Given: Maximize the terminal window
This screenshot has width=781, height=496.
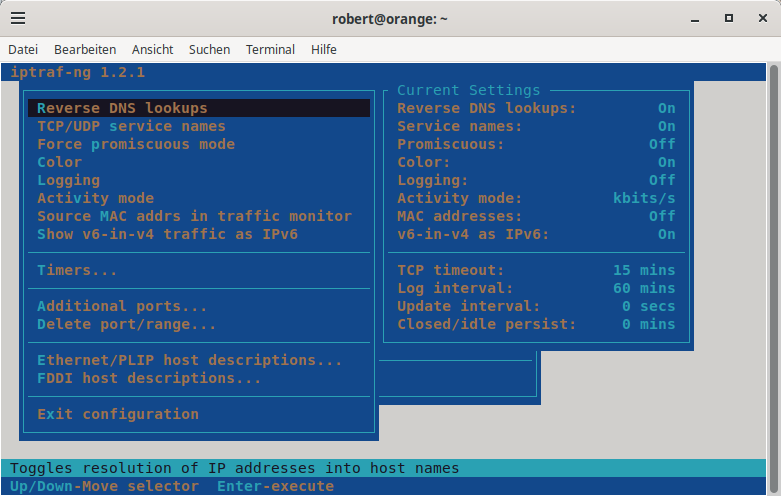Looking at the screenshot, I should pos(729,18).
